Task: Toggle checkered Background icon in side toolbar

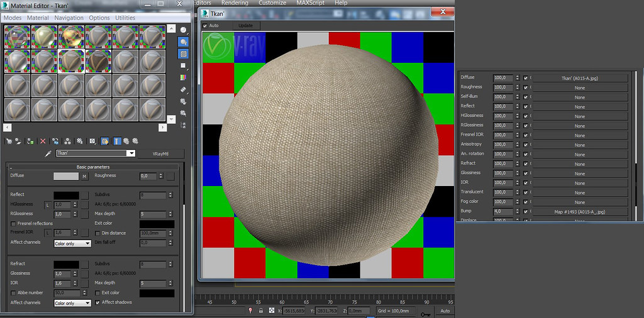Action: [183, 53]
